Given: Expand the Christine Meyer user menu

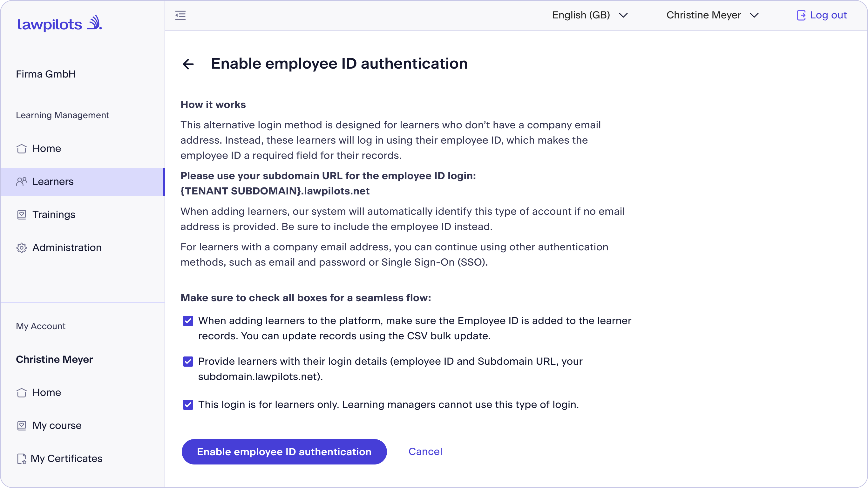Looking at the screenshot, I should [x=712, y=15].
